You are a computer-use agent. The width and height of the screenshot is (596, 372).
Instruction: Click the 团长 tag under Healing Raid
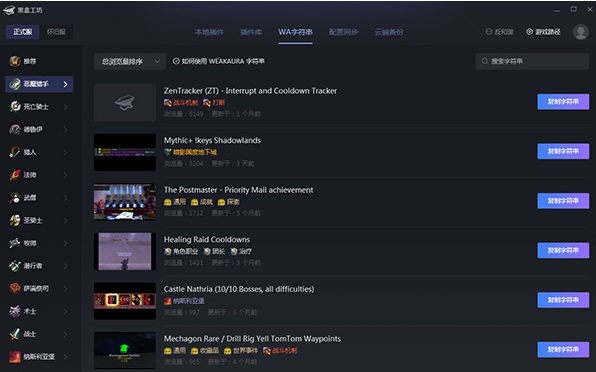[x=214, y=251]
